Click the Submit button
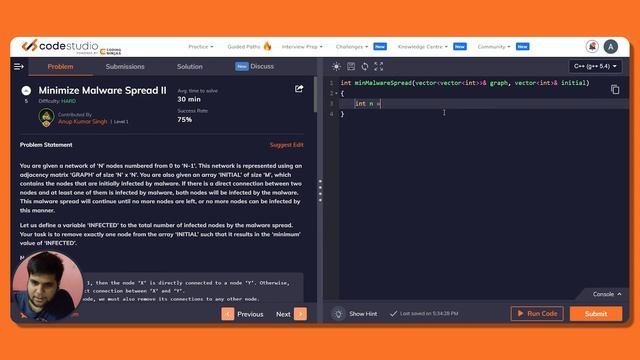The width and height of the screenshot is (640, 360). (596, 314)
